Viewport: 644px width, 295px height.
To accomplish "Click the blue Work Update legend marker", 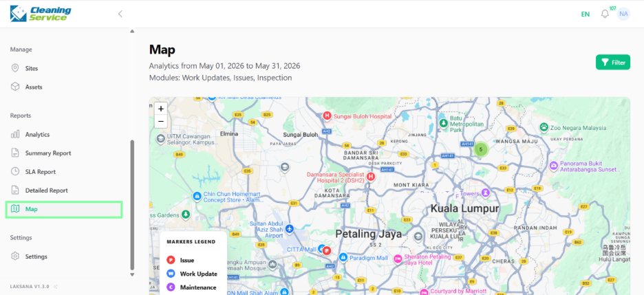I will click(x=171, y=274).
